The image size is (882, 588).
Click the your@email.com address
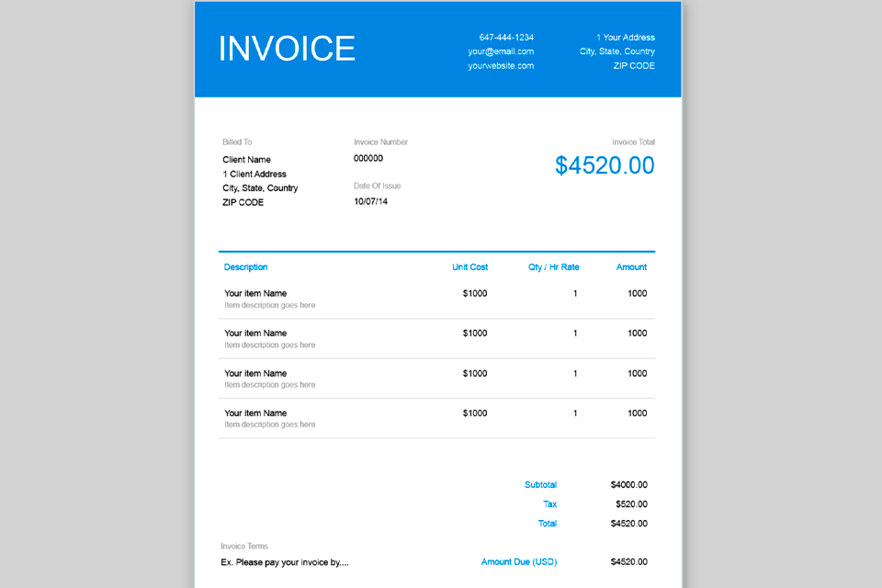coord(501,51)
